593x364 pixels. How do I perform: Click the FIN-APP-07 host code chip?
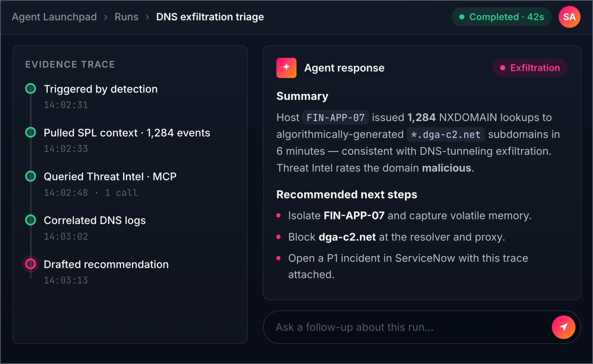click(335, 117)
